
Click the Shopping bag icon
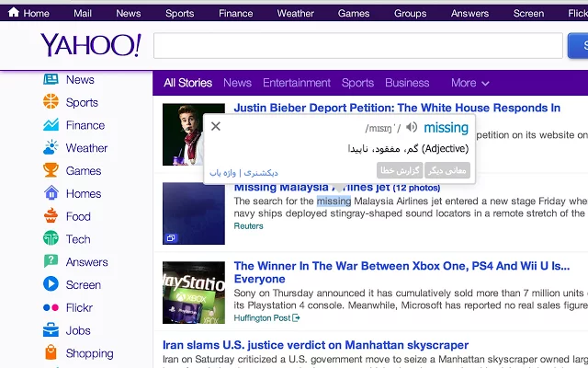[x=51, y=353]
